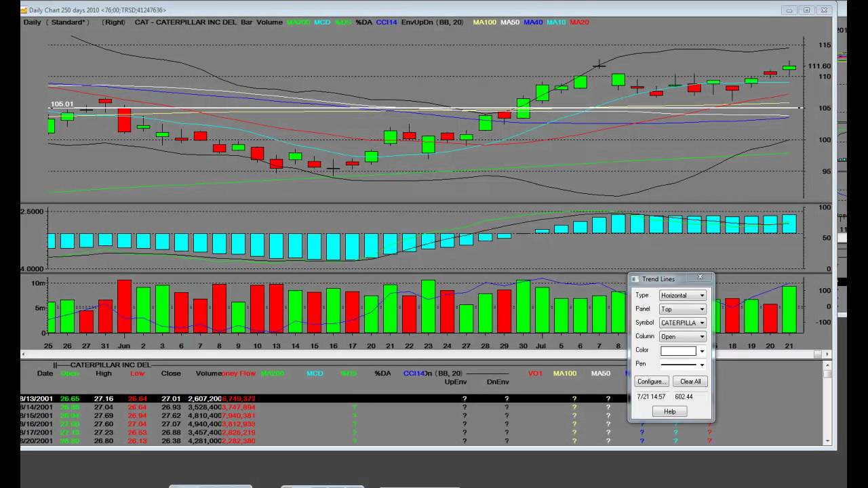
Task: Click the 7/21 14:57 cursor date readout
Action: pyautogui.click(x=651, y=396)
